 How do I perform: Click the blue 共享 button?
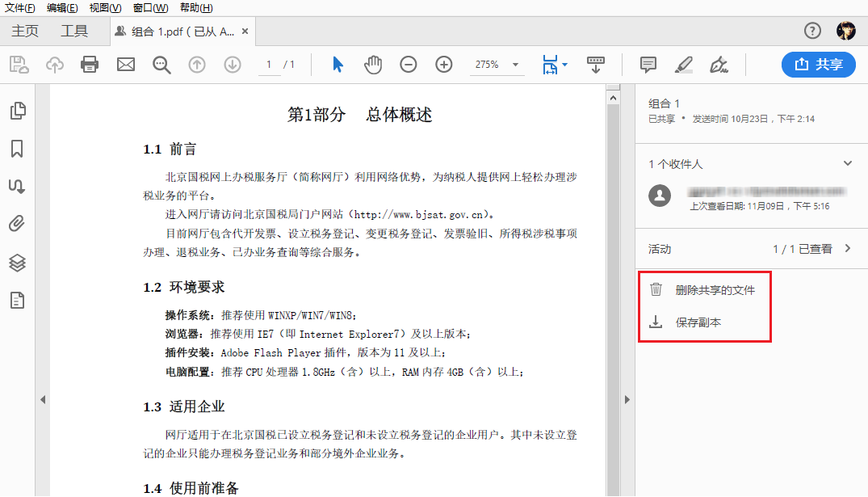click(x=818, y=65)
